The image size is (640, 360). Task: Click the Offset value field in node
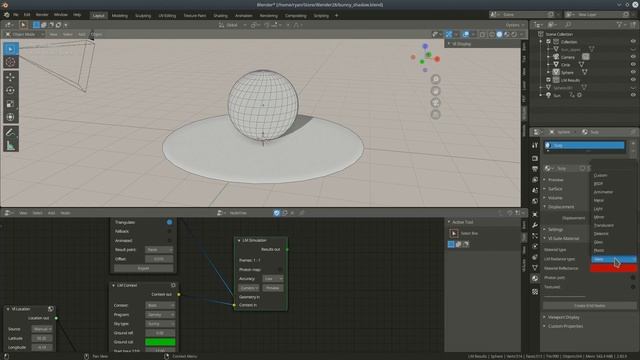[x=159, y=259]
